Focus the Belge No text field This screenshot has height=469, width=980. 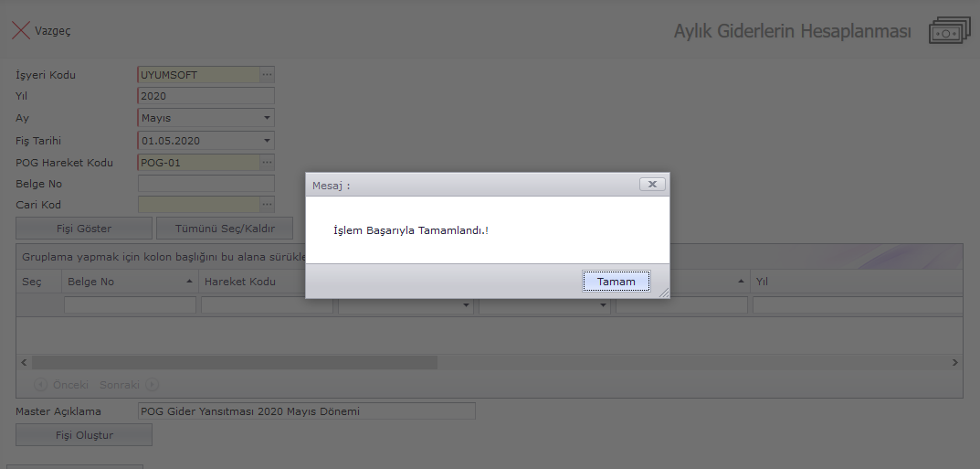tap(205, 184)
